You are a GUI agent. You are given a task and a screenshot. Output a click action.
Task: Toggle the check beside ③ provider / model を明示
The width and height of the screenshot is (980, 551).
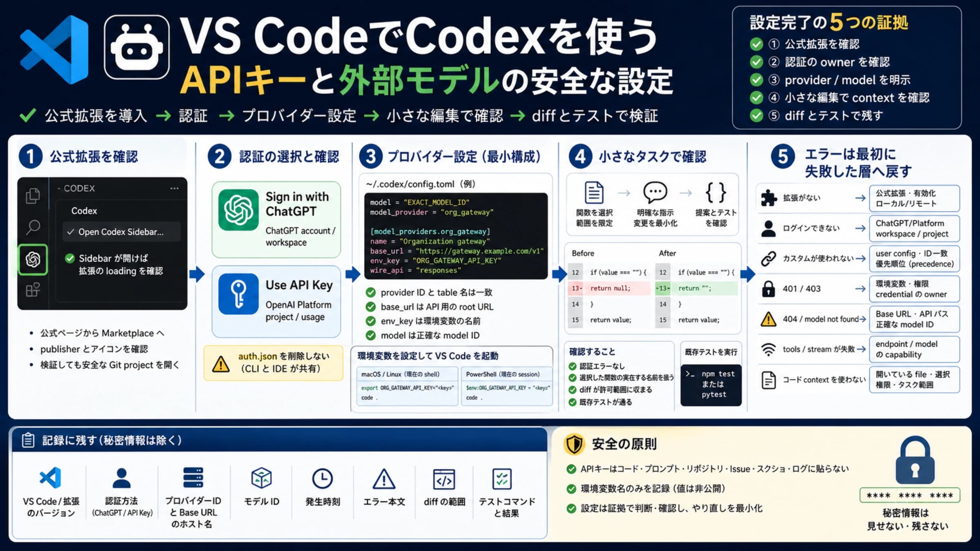tap(757, 80)
